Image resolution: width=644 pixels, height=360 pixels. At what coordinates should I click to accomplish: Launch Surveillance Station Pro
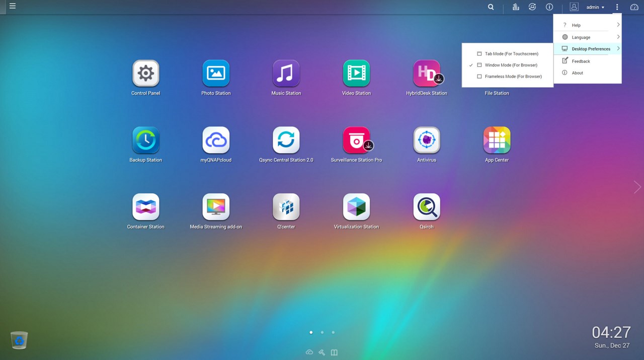tap(356, 140)
